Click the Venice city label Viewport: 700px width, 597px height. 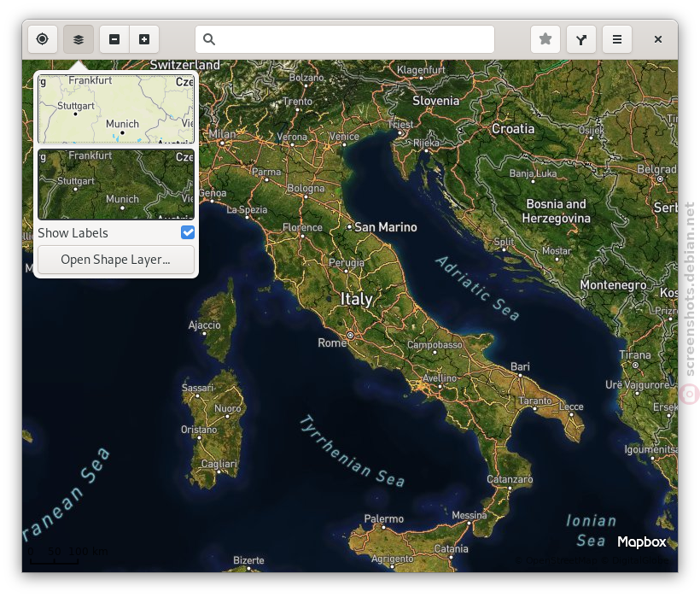pyautogui.click(x=344, y=136)
